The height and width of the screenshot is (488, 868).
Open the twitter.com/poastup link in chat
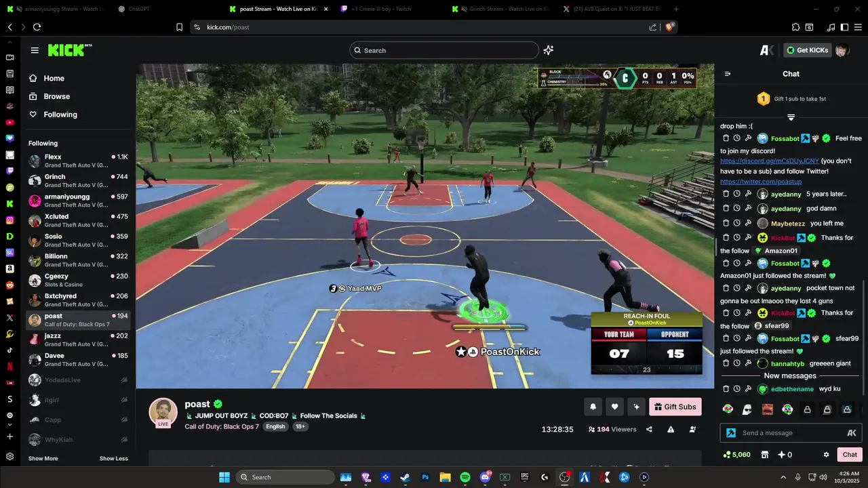761,182
